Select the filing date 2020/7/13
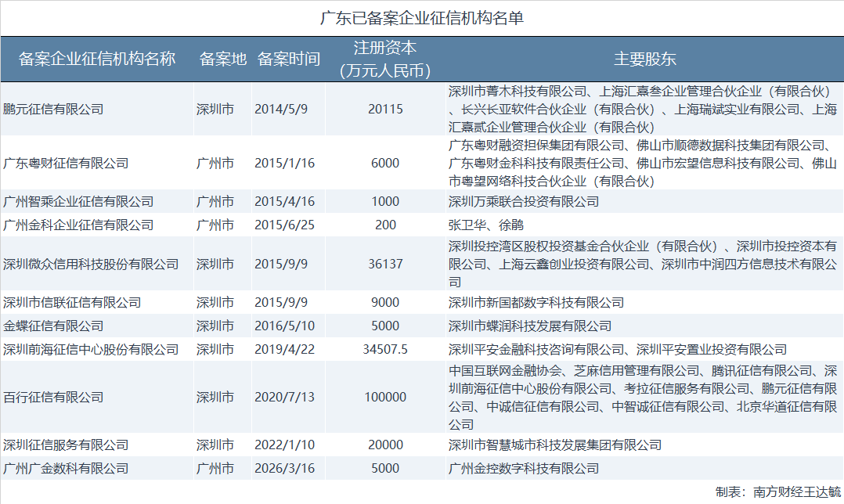 (x=284, y=397)
